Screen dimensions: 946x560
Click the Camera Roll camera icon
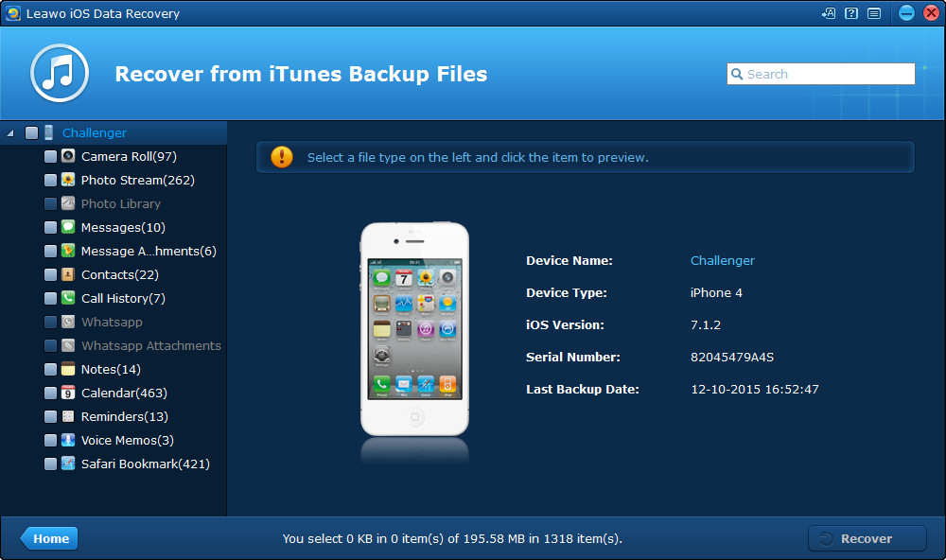pyautogui.click(x=68, y=156)
